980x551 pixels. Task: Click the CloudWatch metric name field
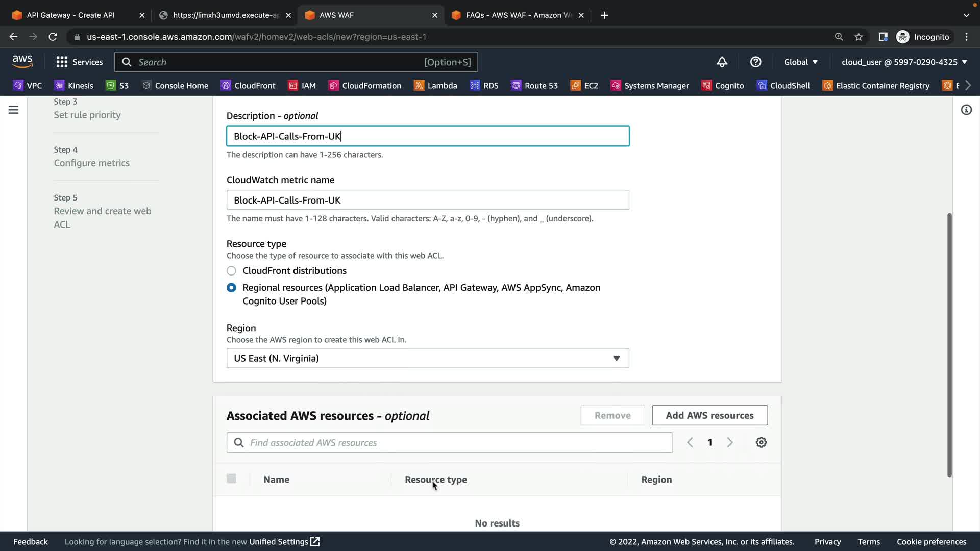[427, 200]
